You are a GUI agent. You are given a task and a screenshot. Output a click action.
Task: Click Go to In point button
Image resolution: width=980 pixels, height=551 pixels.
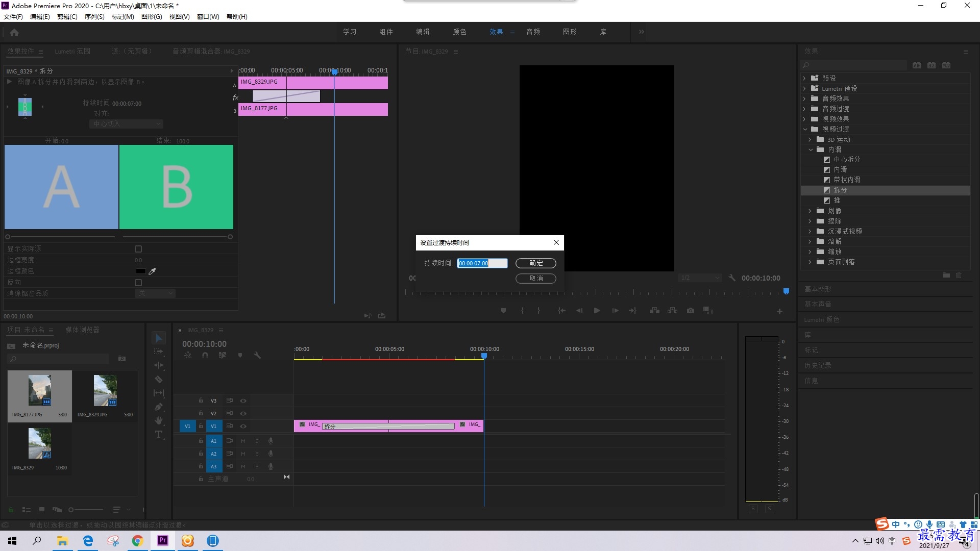[561, 311]
